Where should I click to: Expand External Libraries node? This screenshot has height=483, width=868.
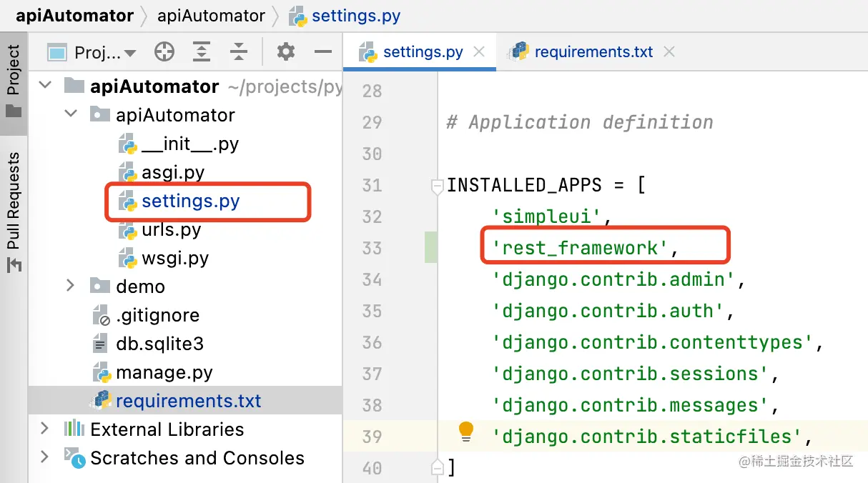coord(45,429)
